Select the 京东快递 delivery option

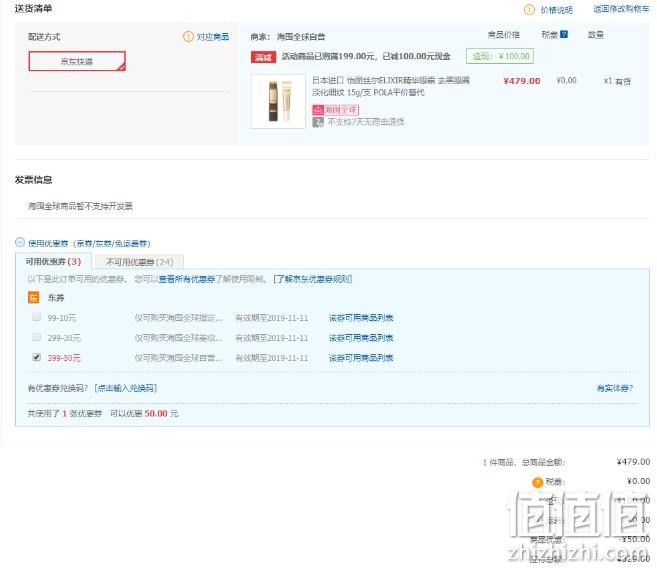(77, 61)
